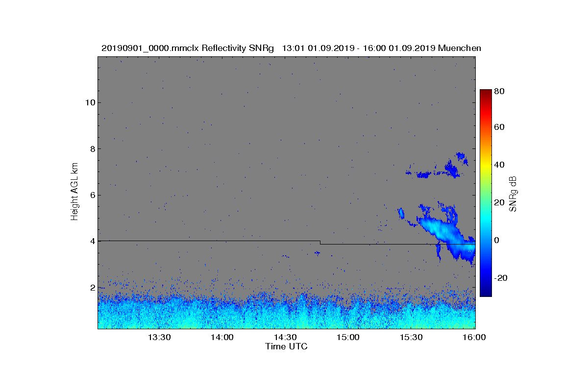
Task: Click the colorbar value 40
Action: coord(500,165)
